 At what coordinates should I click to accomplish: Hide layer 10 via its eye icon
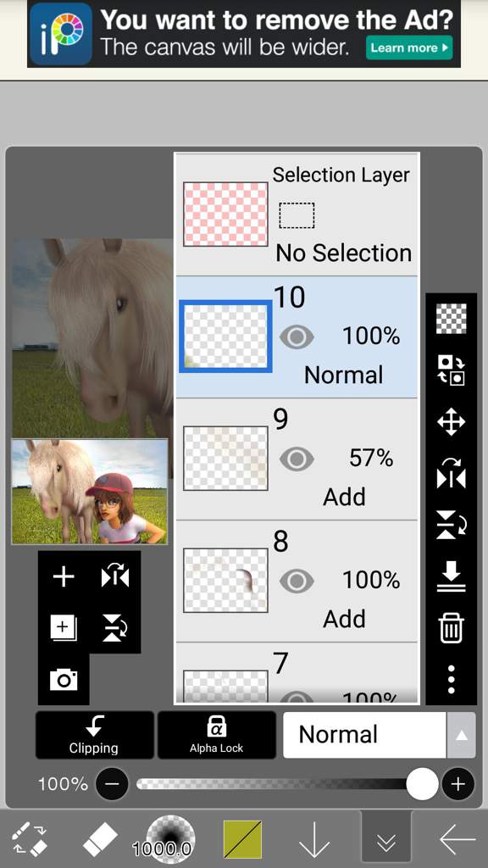pyautogui.click(x=297, y=337)
